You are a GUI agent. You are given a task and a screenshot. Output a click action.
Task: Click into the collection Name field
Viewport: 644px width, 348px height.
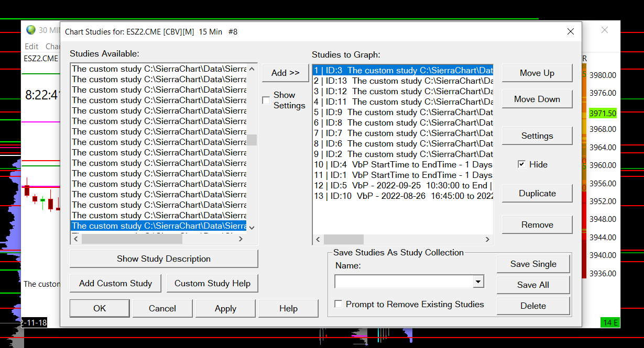403,282
